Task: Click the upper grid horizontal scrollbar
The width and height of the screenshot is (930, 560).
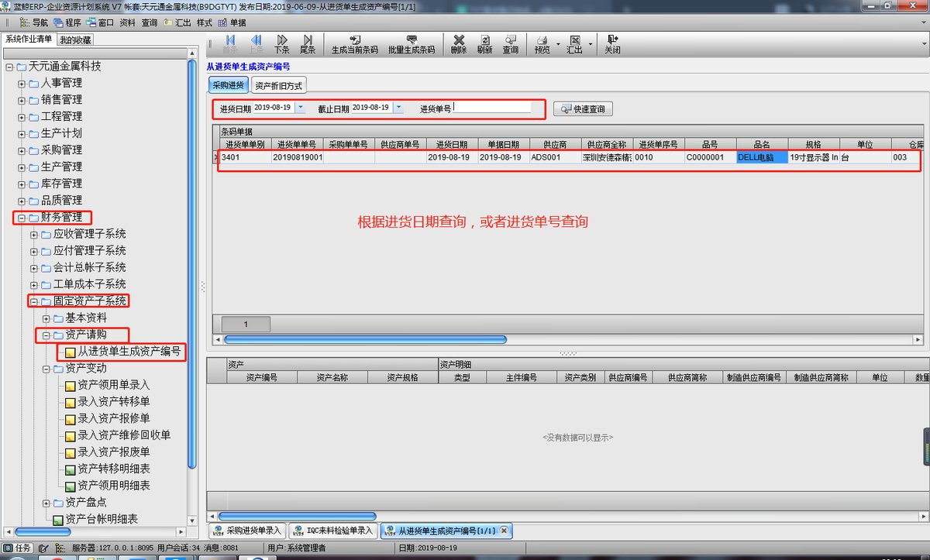Action: [365, 339]
